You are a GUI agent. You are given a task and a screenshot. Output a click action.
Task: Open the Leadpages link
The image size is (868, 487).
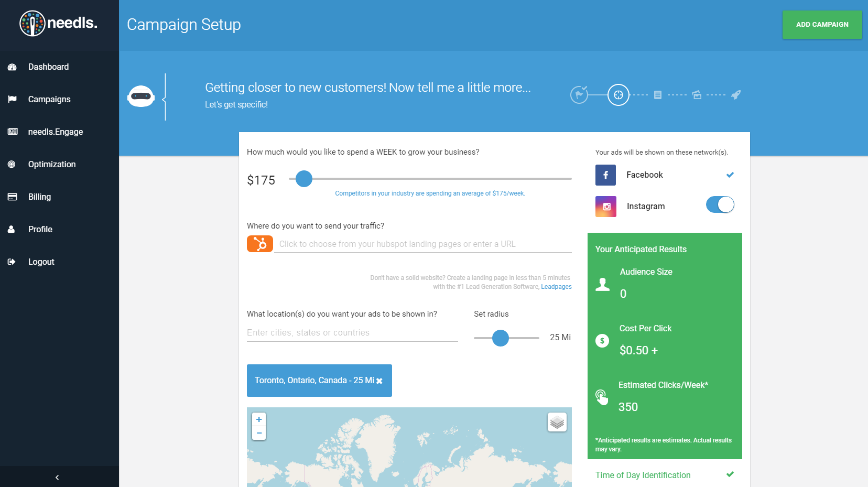(x=556, y=287)
